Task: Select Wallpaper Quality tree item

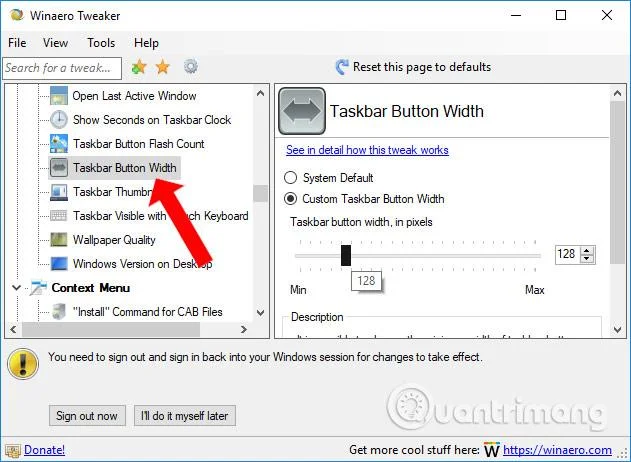Action: pyautogui.click(x=114, y=240)
